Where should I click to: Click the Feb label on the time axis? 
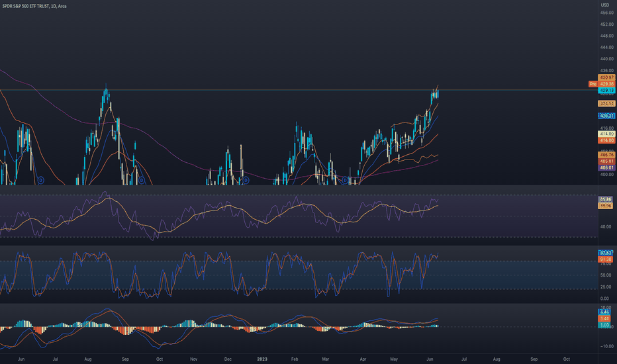click(x=295, y=359)
